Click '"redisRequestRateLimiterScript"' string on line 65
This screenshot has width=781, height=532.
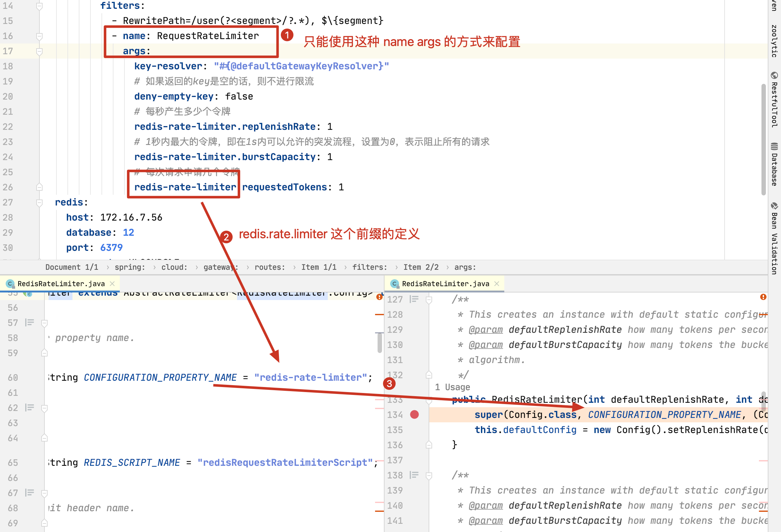click(285, 462)
